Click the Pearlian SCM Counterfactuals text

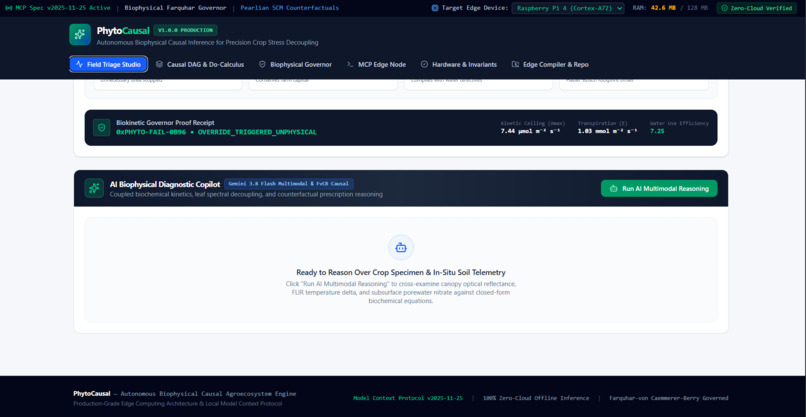(289, 8)
